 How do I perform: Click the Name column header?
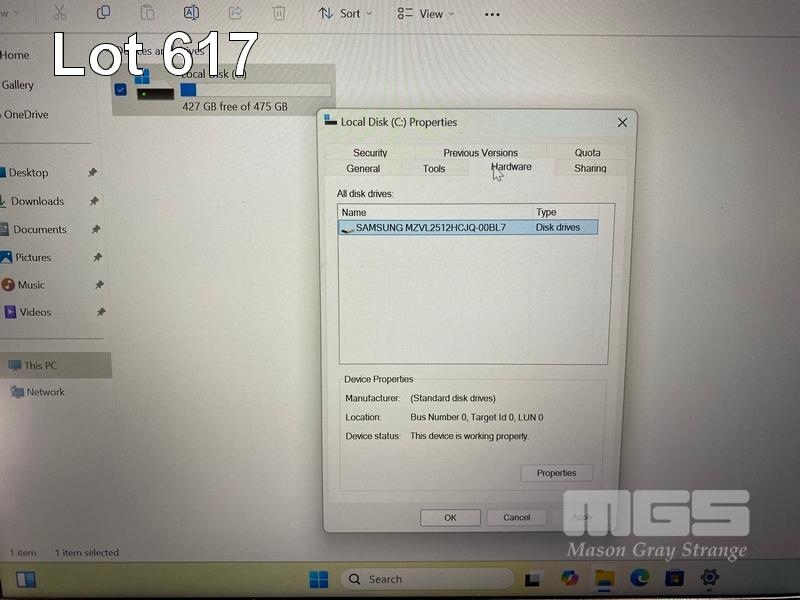[x=435, y=212]
